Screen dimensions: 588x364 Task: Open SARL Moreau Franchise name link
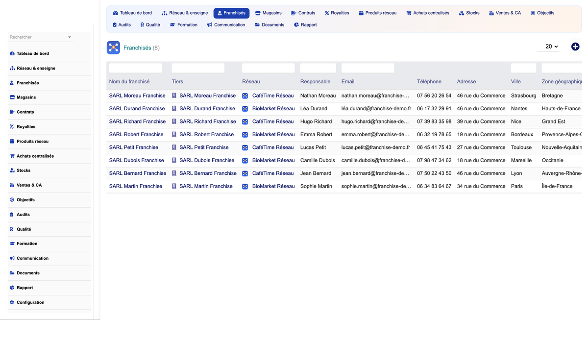coord(137,96)
